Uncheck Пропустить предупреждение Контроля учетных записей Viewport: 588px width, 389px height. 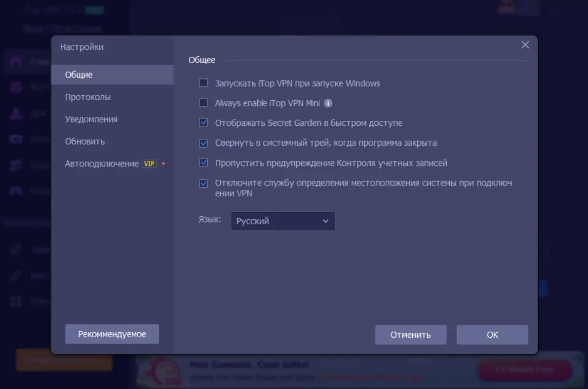(x=203, y=163)
